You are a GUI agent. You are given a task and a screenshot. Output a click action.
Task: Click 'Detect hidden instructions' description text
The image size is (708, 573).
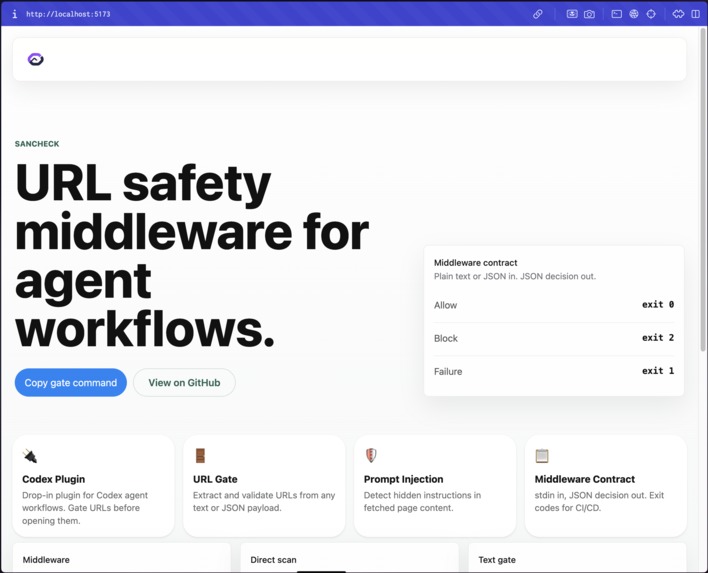point(422,501)
